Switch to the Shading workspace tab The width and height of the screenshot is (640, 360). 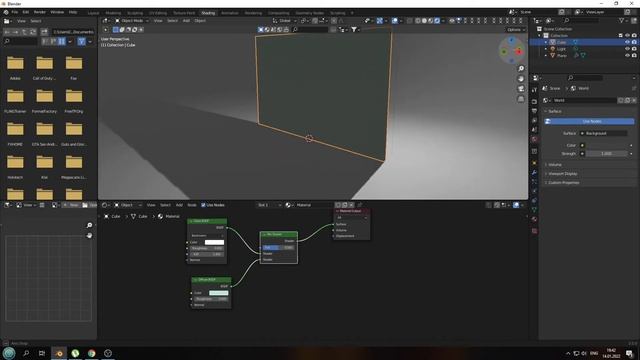click(208, 13)
